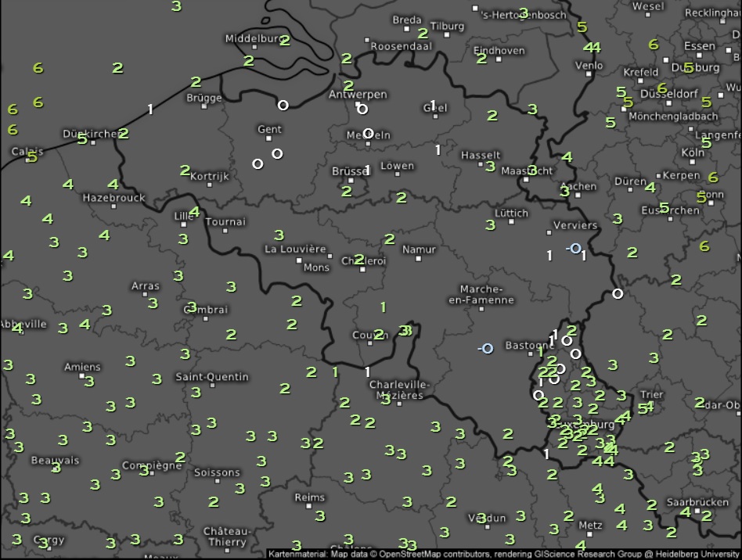Select the La Louvière city label
The height and width of the screenshot is (560, 742).
[295, 249]
